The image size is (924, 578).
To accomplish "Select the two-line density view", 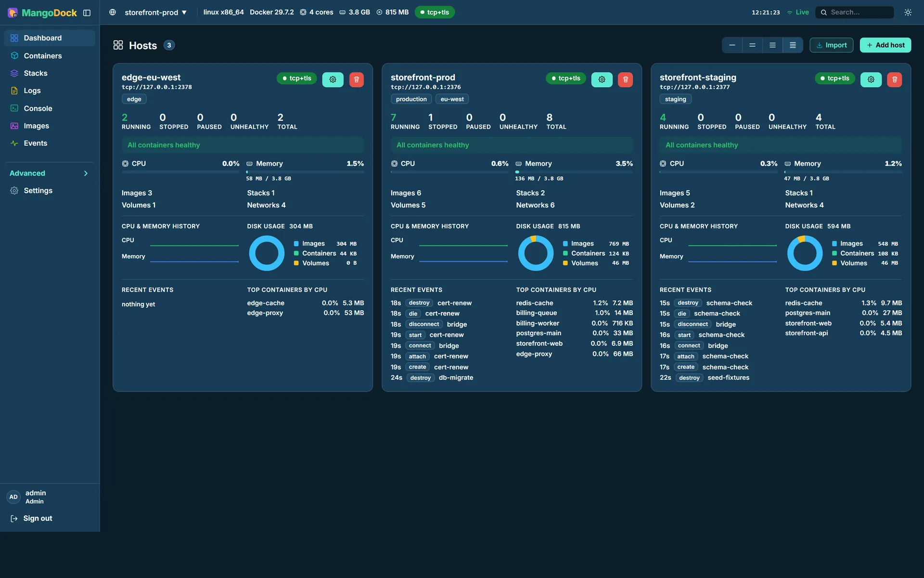I will [752, 45].
